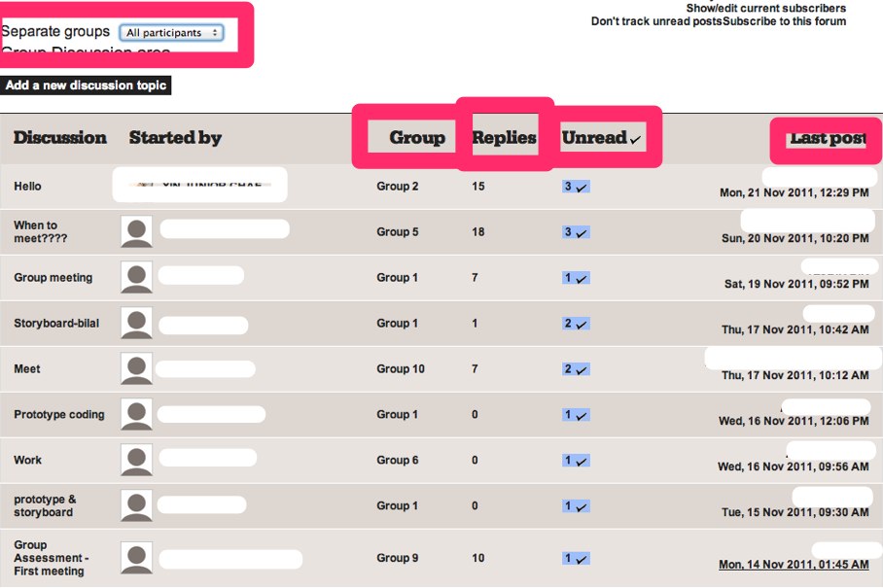Click the avatar beside "When to meet????" topic
The height and width of the screenshot is (588, 883).
coord(136,232)
